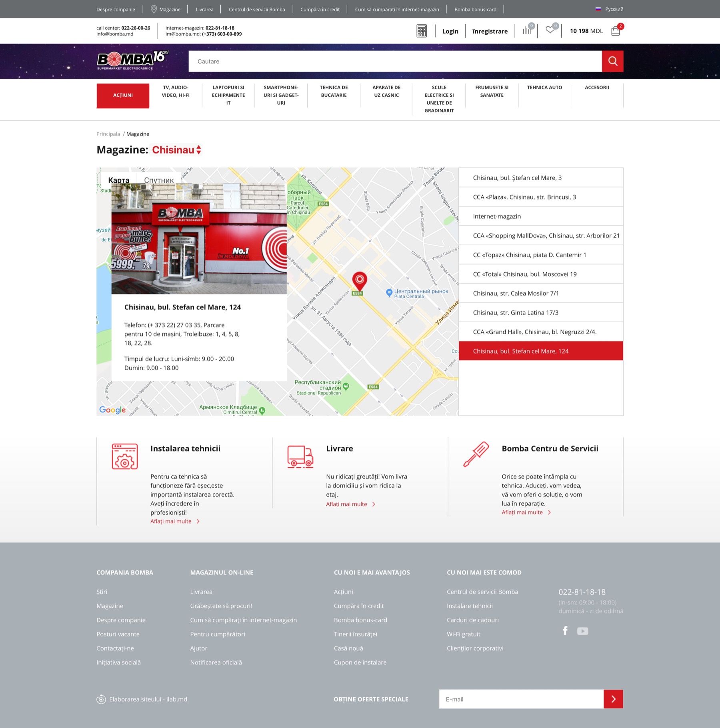Click the red map marker pin
Screen dimensions: 720x728
coord(360,281)
